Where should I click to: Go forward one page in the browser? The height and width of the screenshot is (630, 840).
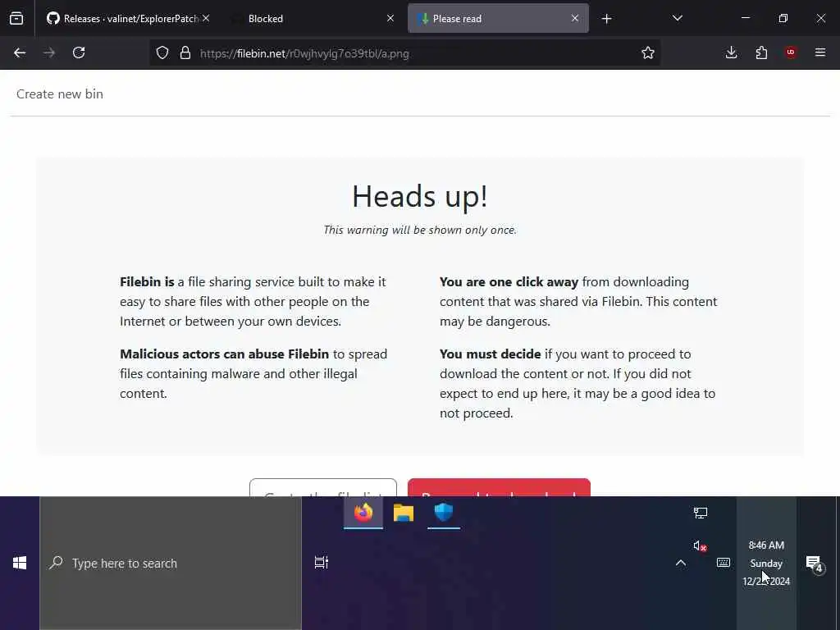pyautogui.click(x=49, y=52)
